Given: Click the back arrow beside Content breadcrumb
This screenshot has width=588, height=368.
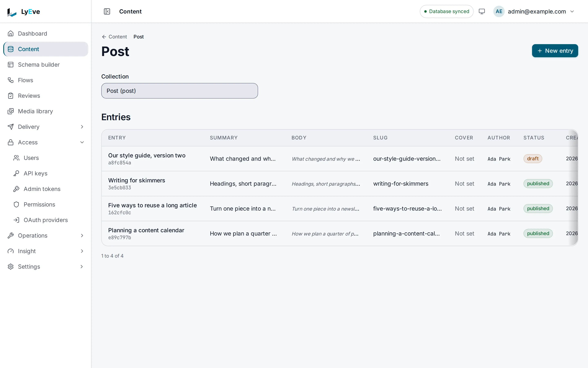Looking at the screenshot, I should point(104,37).
